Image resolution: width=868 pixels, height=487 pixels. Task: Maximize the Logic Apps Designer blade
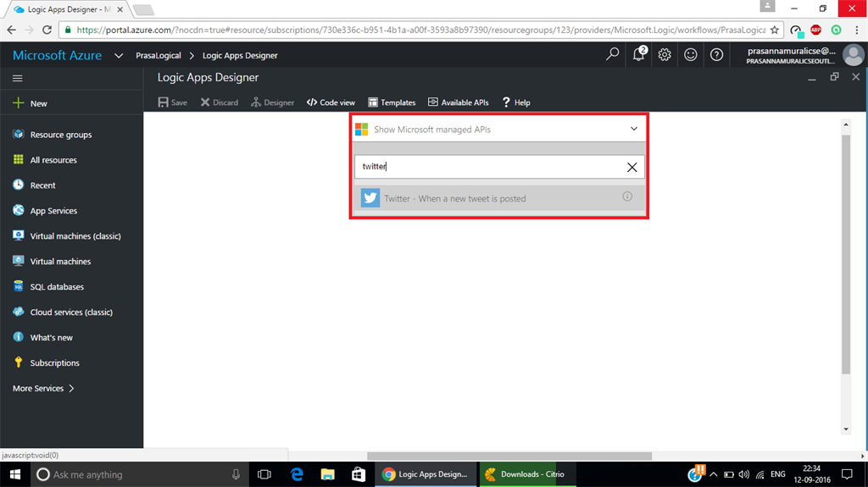coord(834,77)
